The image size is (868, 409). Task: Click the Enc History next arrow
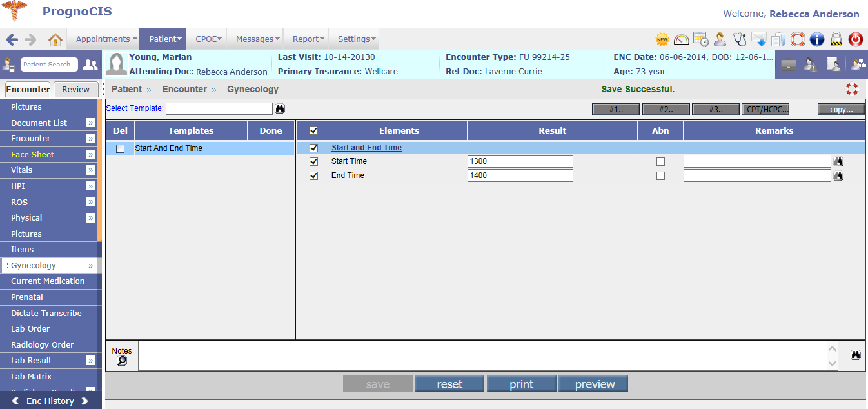(x=84, y=401)
